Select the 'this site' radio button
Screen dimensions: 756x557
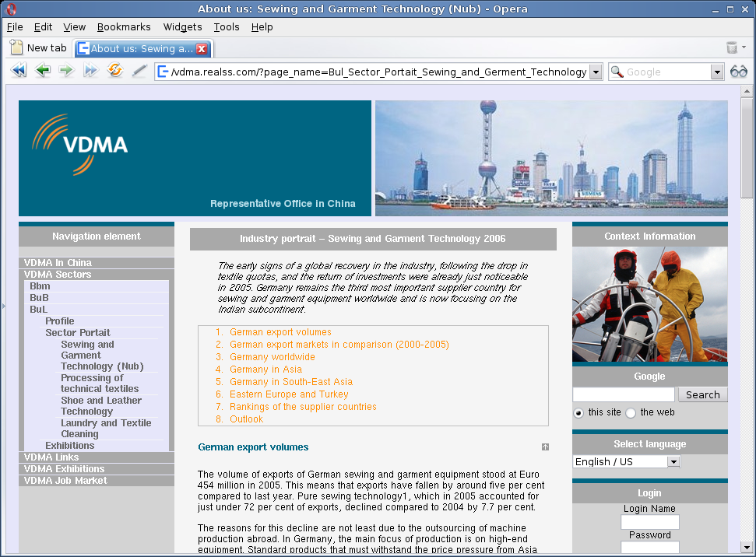(578, 413)
